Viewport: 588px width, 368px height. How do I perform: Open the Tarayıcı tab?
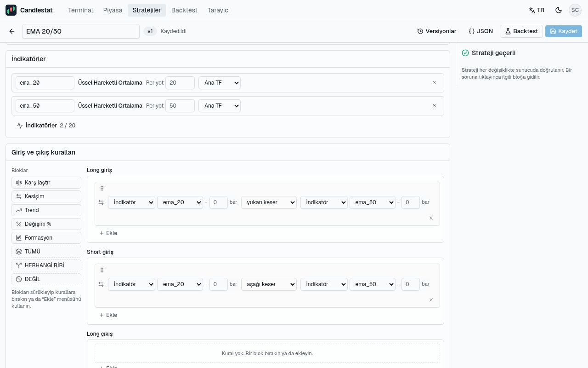pos(219,10)
